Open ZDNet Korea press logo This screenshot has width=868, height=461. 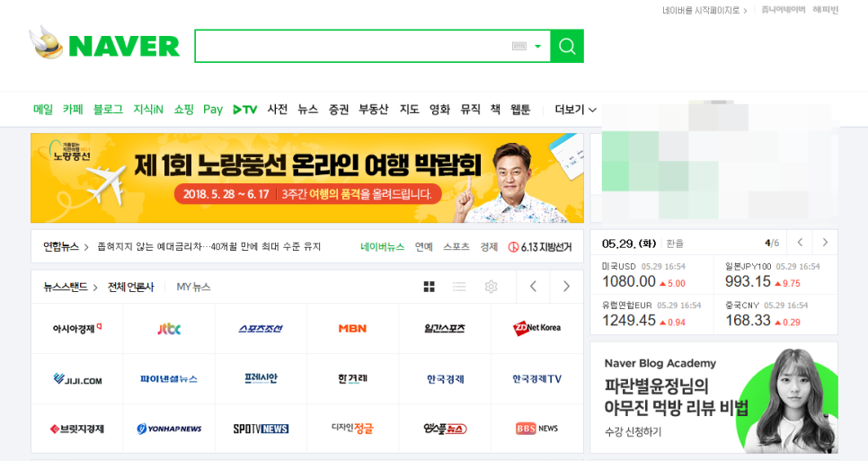coord(536,328)
